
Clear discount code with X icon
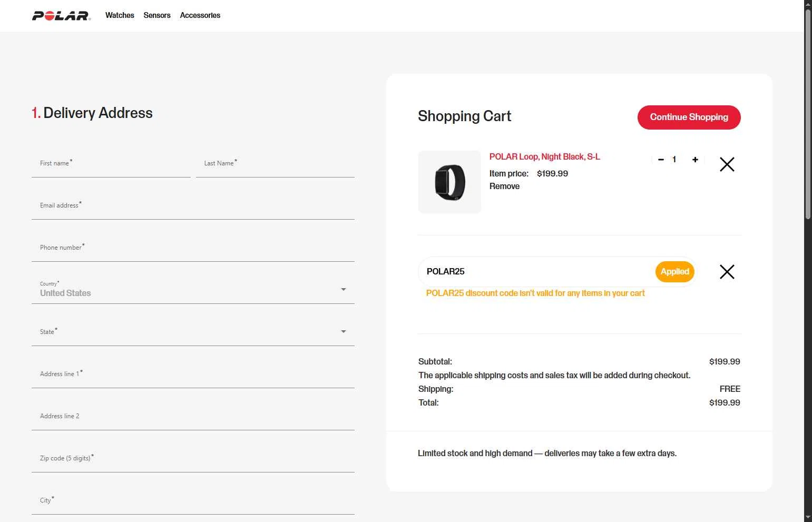click(727, 272)
